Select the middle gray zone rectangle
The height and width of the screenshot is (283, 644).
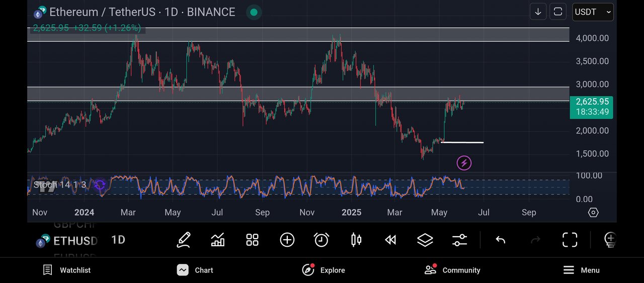[298, 94]
